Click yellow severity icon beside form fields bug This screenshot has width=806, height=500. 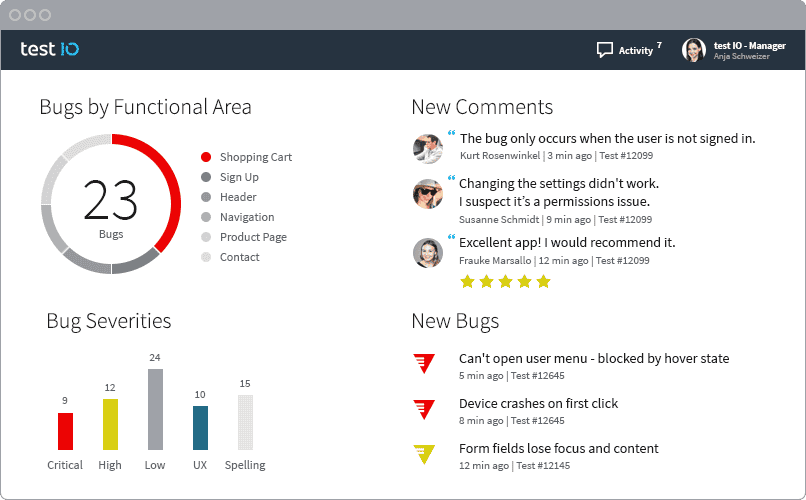click(424, 454)
